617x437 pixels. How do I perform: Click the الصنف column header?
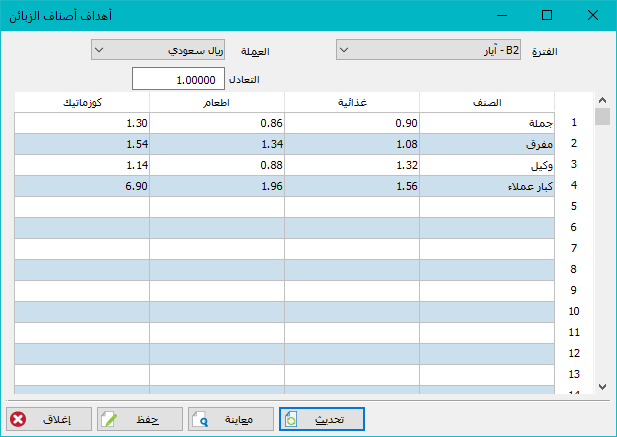(x=487, y=103)
